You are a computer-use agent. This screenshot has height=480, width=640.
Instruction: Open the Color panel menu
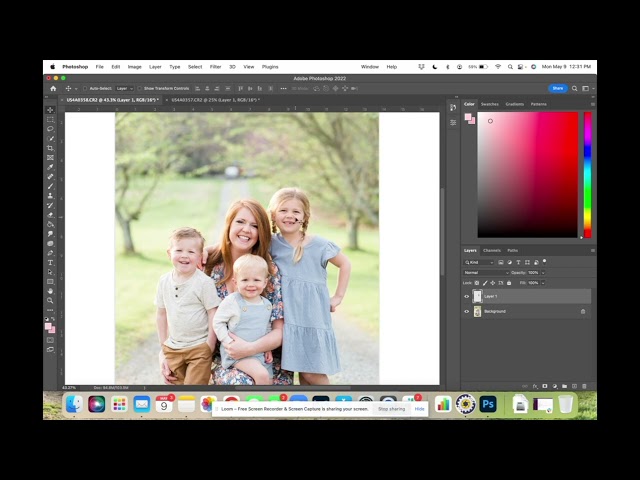[593, 104]
